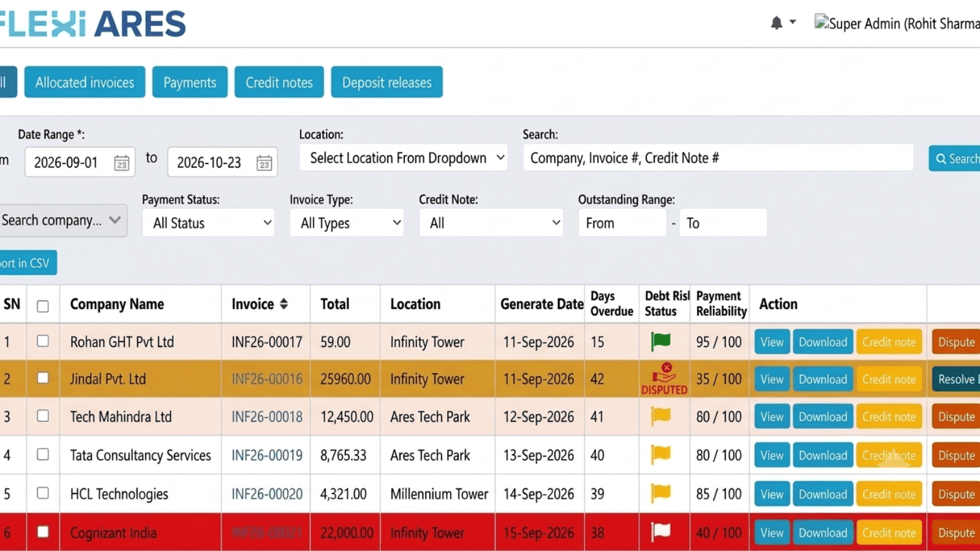Open the Credit Note All dropdown
Image resolution: width=980 pixels, height=551 pixels.
tap(491, 223)
